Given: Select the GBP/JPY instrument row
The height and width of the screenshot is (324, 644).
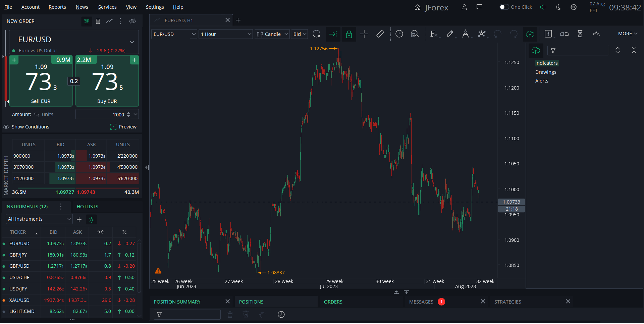Looking at the screenshot, I should (x=69, y=255).
